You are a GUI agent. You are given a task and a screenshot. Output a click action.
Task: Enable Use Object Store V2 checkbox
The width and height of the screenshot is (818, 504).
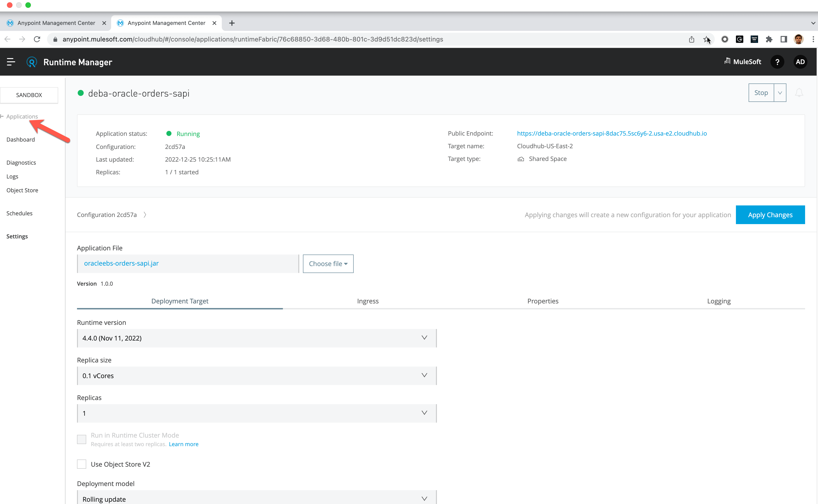coord(82,464)
